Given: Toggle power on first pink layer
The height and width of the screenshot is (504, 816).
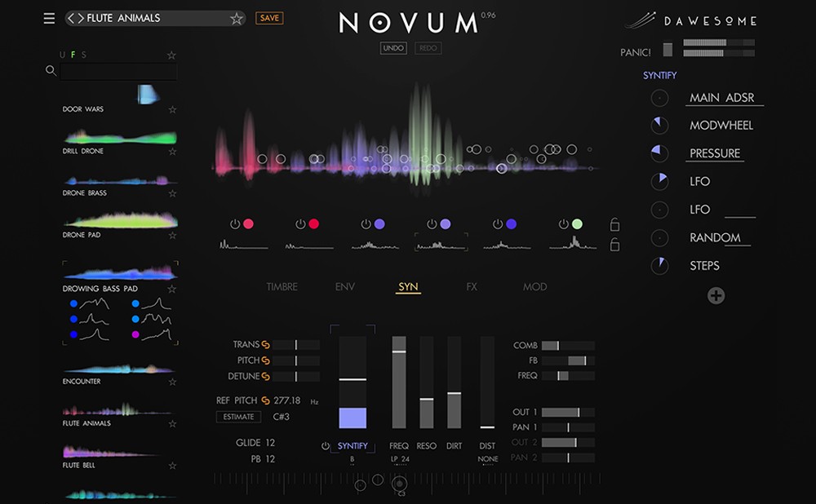Looking at the screenshot, I should (x=235, y=224).
